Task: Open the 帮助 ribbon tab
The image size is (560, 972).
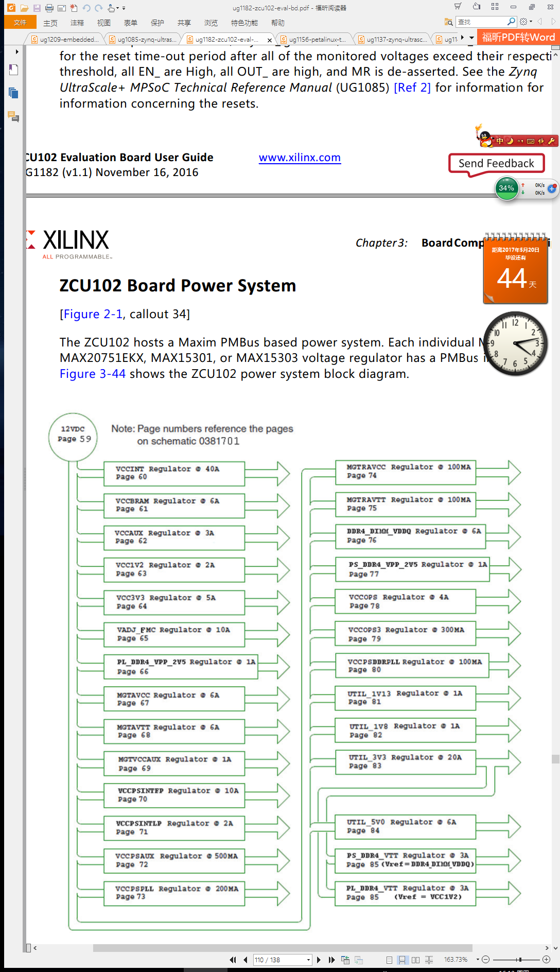Action: [x=278, y=23]
